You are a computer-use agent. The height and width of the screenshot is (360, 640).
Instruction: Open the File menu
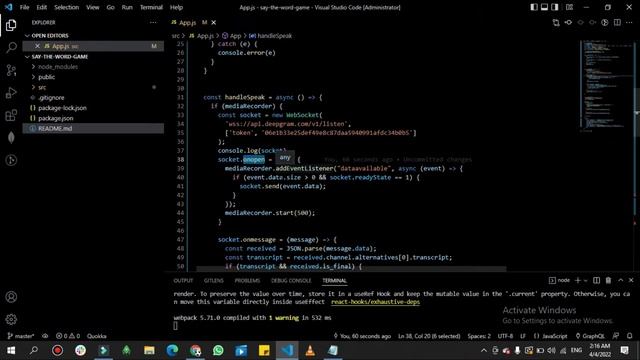click(24, 7)
